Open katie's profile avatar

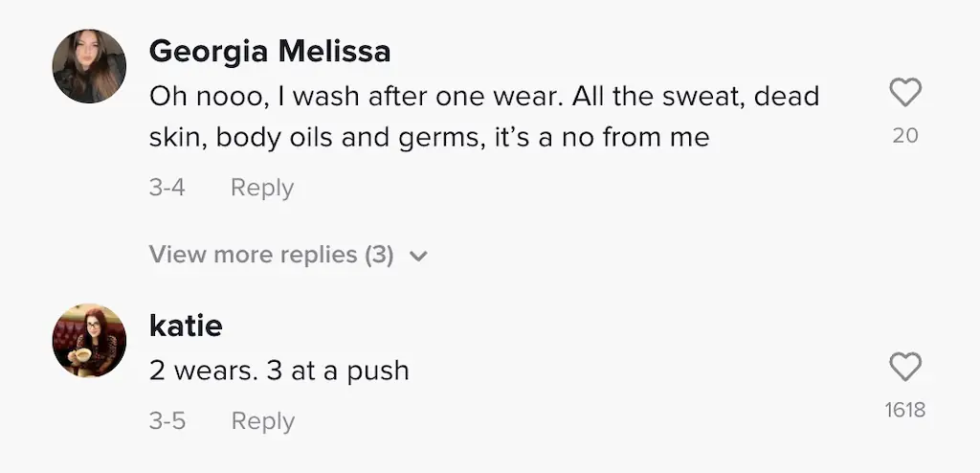[89, 340]
